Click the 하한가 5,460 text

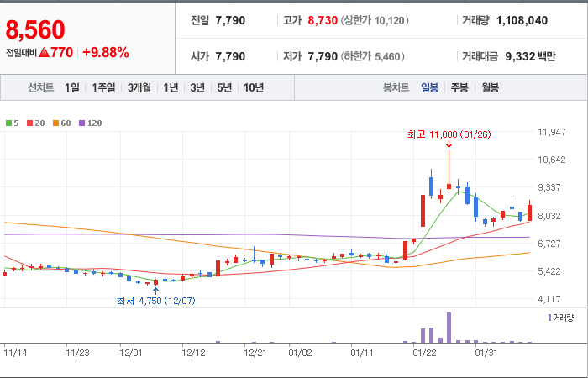373,56
